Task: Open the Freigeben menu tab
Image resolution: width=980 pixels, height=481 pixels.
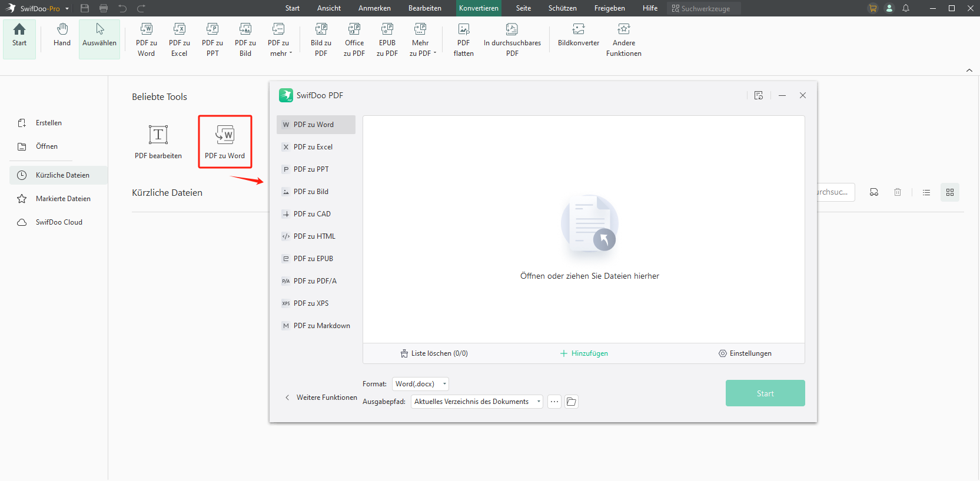Action: point(610,8)
